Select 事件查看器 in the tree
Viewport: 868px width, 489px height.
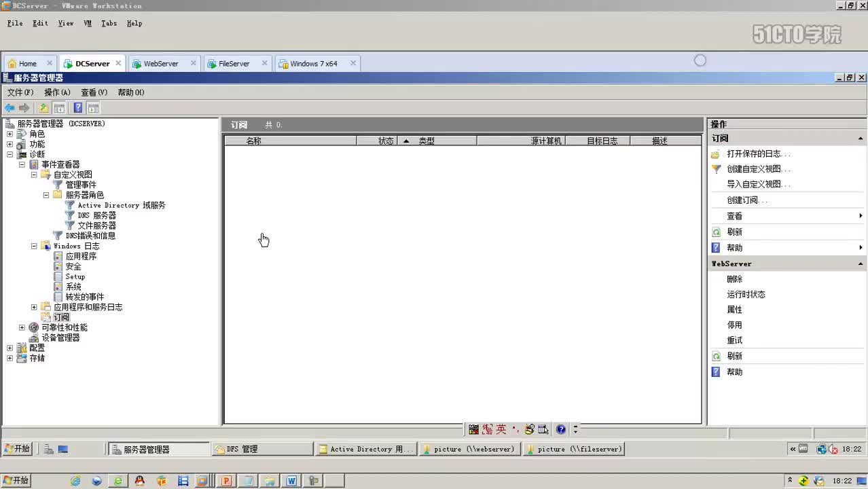pos(60,164)
